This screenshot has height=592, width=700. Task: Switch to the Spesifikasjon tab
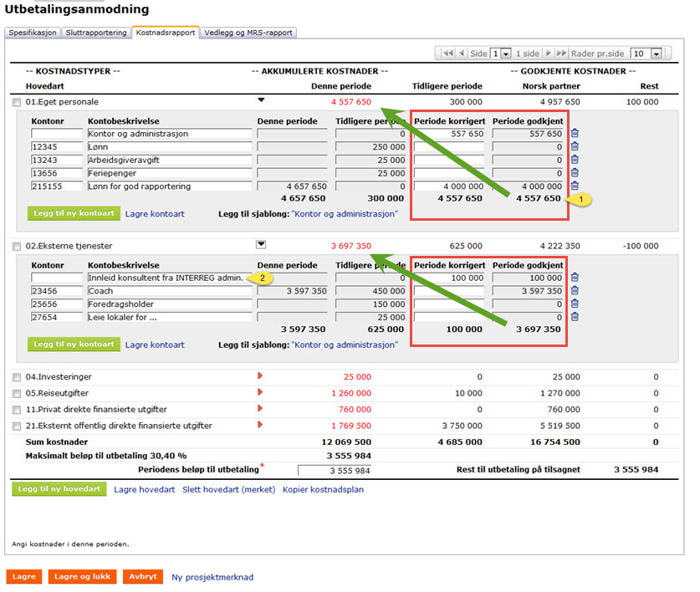[x=32, y=33]
